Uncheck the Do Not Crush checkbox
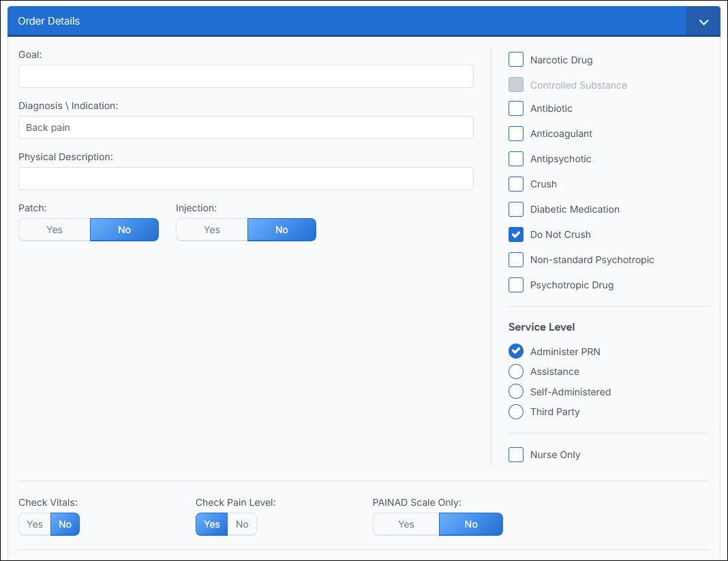Screen dimensions: 728x561 516,234
